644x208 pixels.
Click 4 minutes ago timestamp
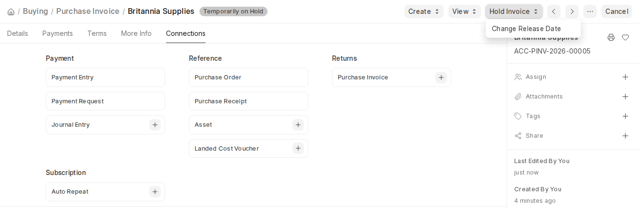(x=535, y=201)
